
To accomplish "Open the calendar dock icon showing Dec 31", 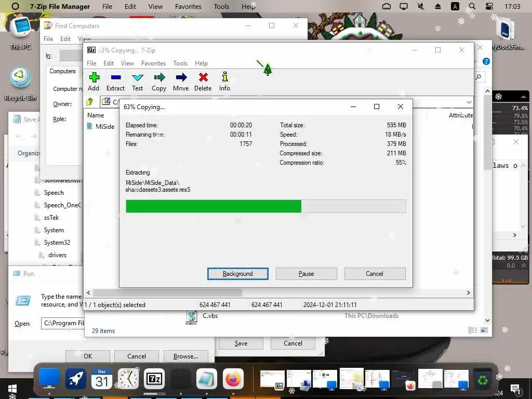I will (102, 379).
